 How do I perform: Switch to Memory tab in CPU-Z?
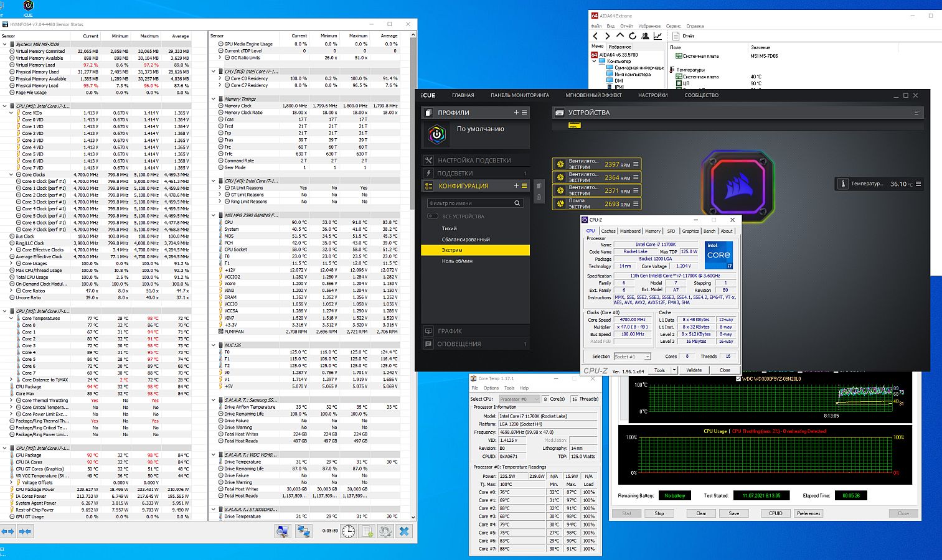click(x=653, y=231)
